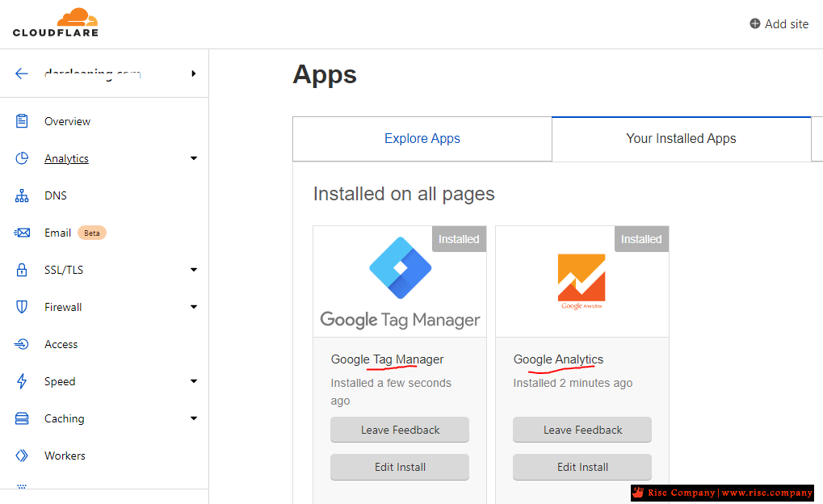Viewport: 823px width, 504px height.
Task: Open the site selector arrow next to domain
Action: (194, 73)
